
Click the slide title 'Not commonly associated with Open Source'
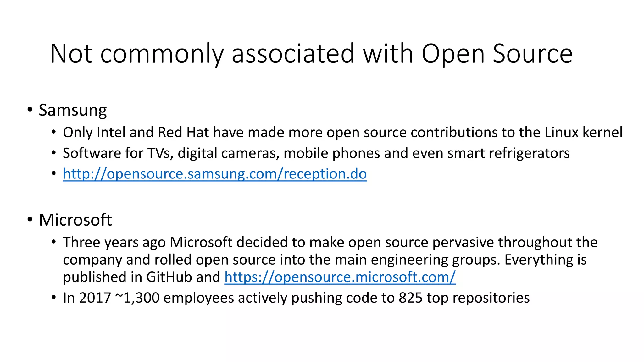(311, 54)
